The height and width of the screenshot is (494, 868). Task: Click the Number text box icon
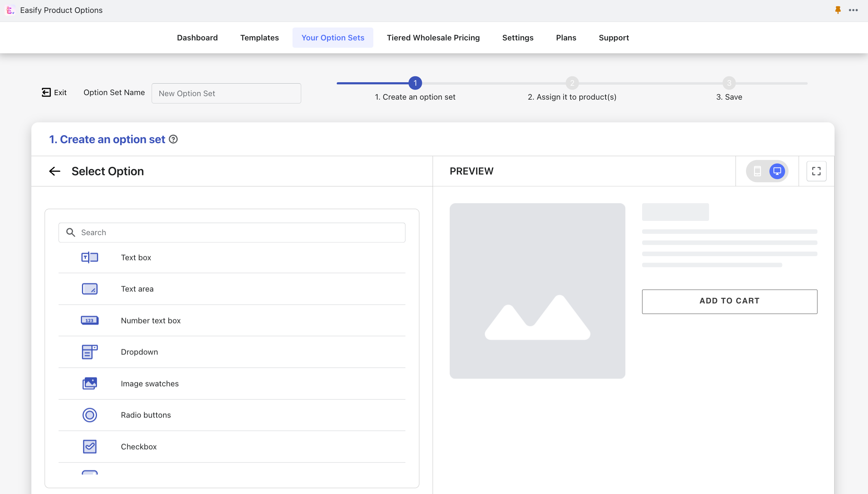coord(90,320)
